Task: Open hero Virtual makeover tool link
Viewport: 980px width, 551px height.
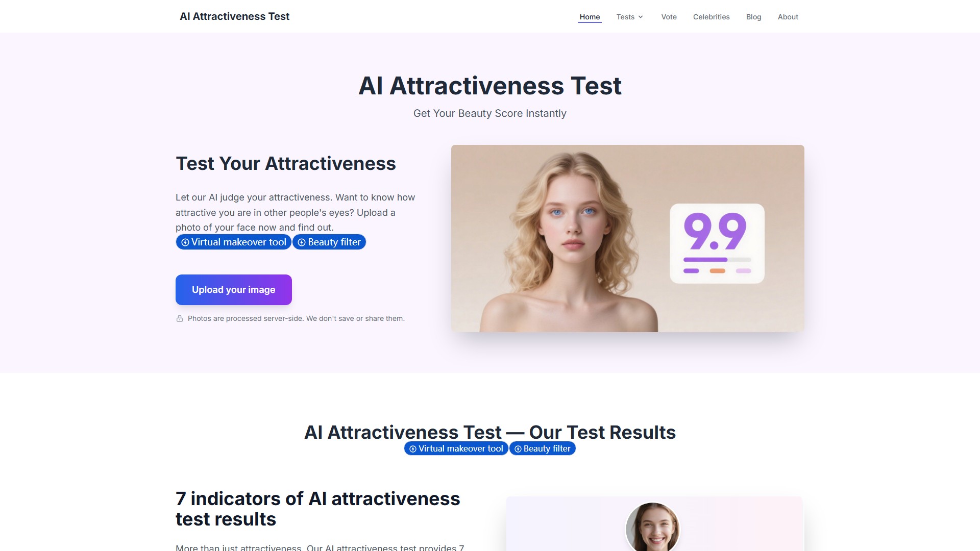Action: (x=234, y=242)
